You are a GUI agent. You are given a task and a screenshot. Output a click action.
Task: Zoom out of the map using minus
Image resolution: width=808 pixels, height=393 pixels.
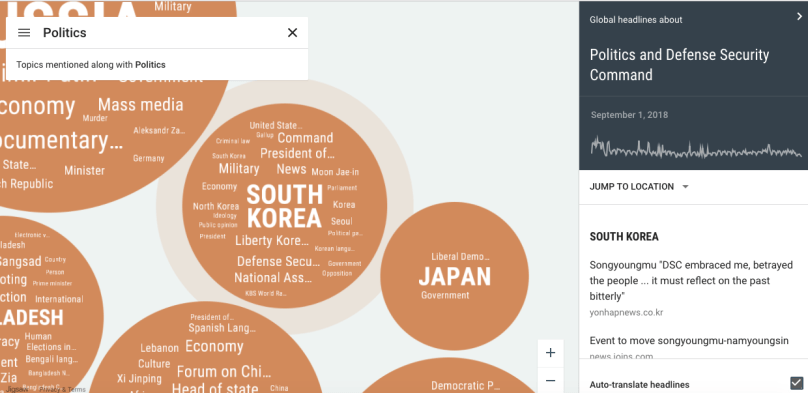point(550,381)
